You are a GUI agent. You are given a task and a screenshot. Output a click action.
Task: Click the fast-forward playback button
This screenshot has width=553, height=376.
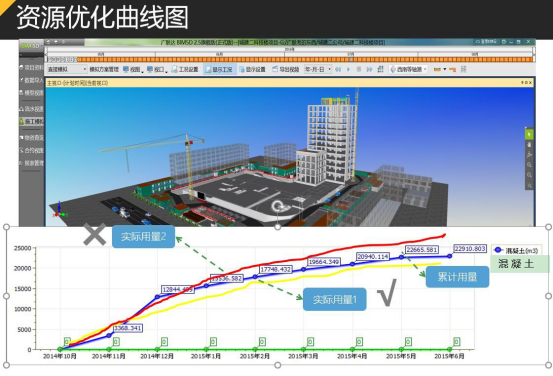pyautogui.click(x=369, y=69)
